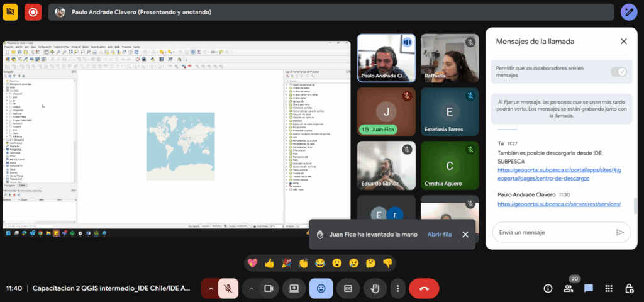Viewport: 644px width, 302px height.
Task: Click the send message arrow icon
Action: (619, 232)
